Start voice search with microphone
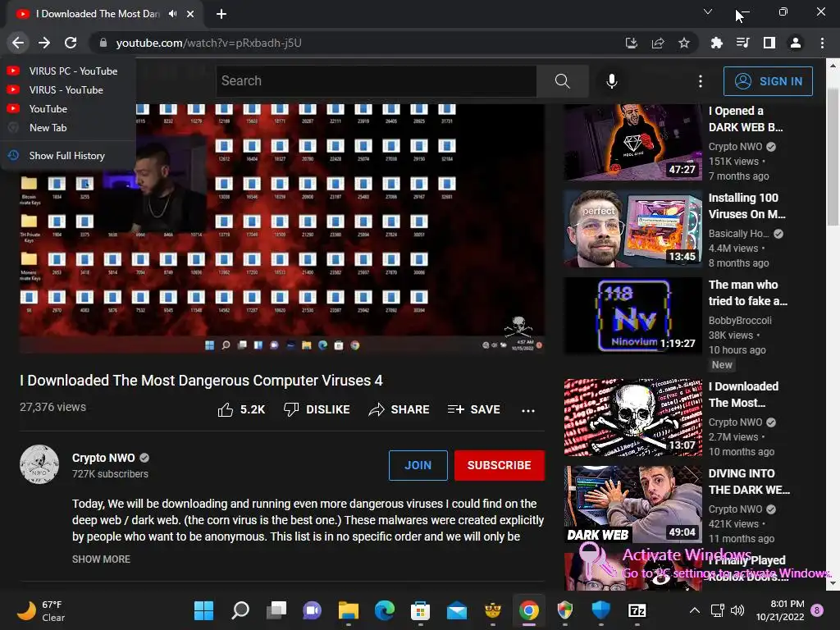This screenshot has height=630, width=840. [x=611, y=81]
